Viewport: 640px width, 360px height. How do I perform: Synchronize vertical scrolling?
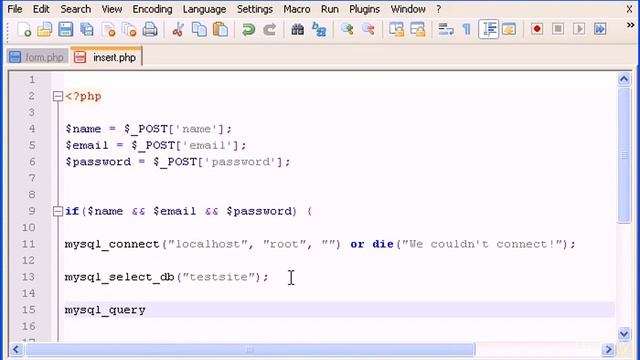396,29
